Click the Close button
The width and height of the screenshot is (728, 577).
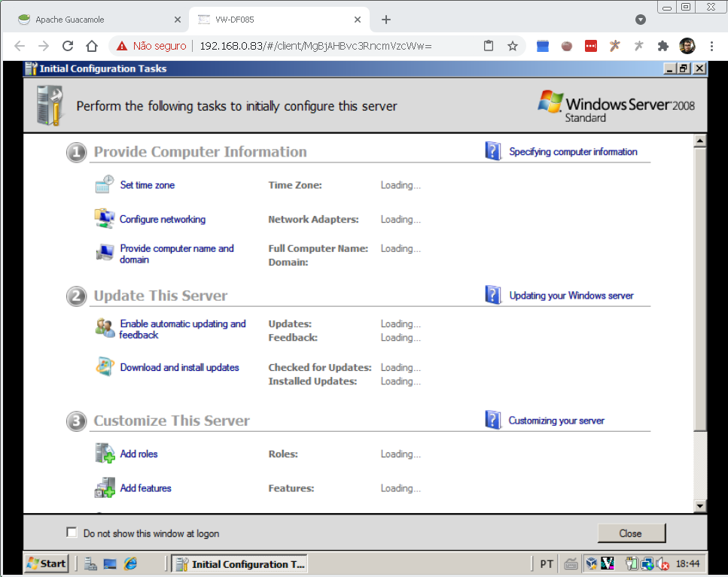(x=631, y=533)
